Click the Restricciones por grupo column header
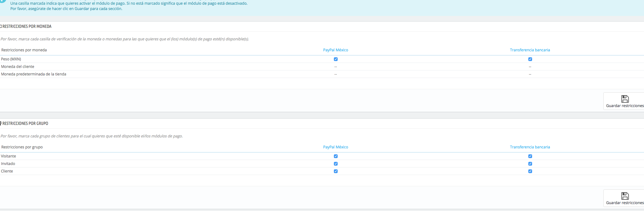Screen dimensions: 644x211 click(x=22, y=147)
